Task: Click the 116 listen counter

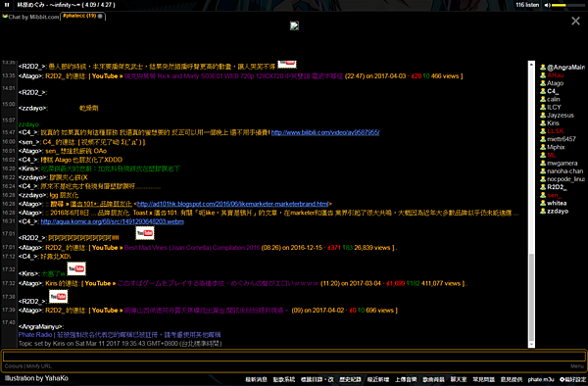Action: click(527, 5)
